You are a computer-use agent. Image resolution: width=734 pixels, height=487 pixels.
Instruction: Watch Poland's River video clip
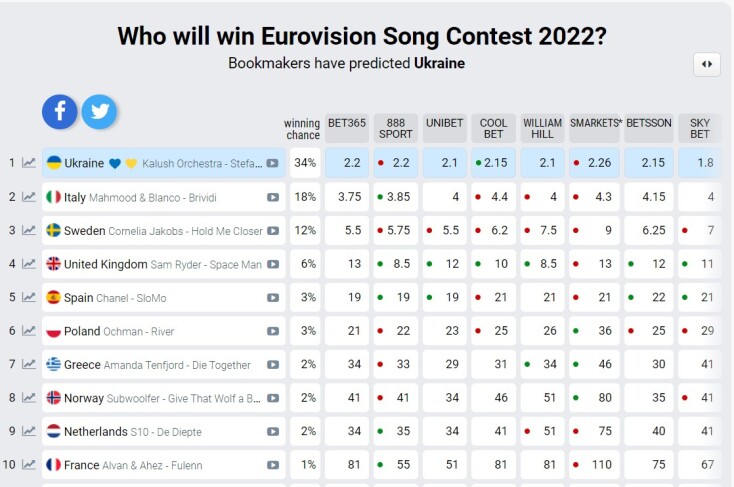pyautogui.click(x=273, y=332)
